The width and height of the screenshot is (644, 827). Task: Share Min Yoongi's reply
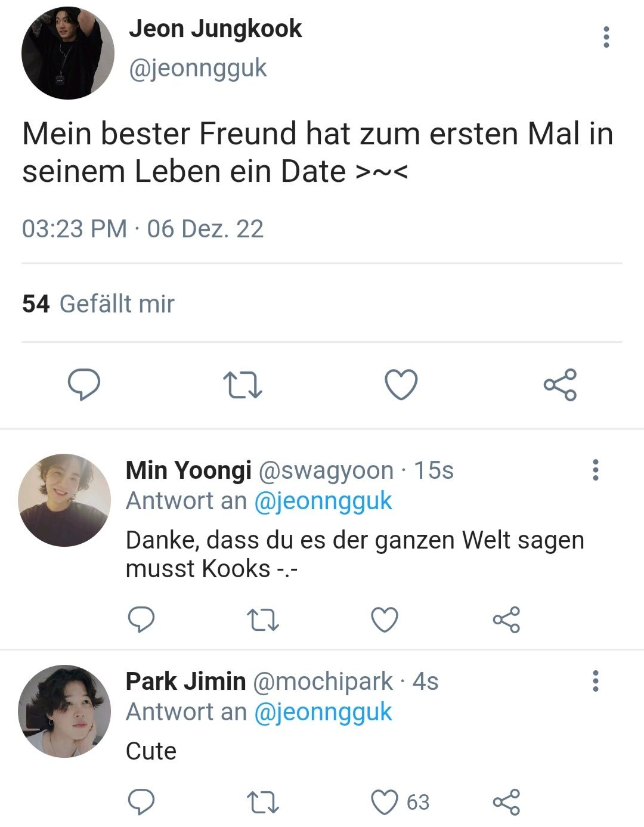pos(506,620)
